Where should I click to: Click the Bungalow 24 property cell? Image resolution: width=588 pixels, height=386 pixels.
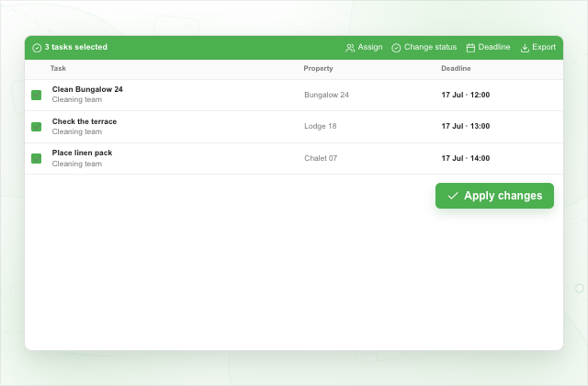[327, 95]
